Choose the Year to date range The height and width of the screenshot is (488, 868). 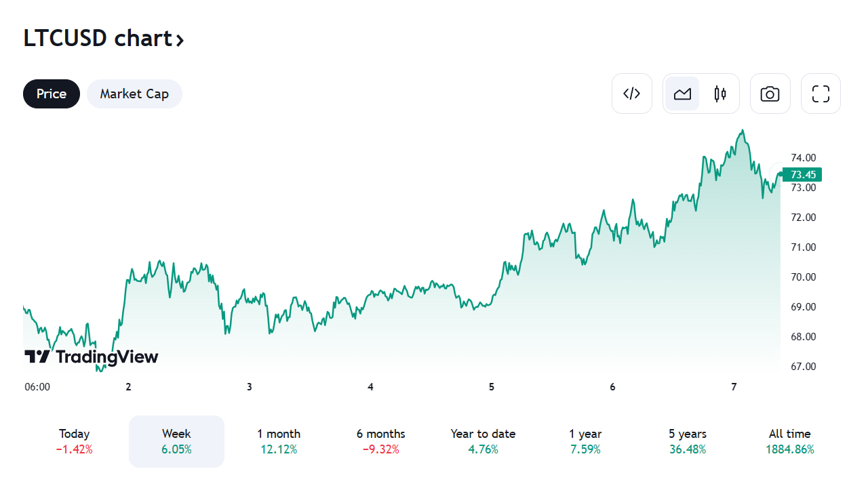[x=483, y=441]
